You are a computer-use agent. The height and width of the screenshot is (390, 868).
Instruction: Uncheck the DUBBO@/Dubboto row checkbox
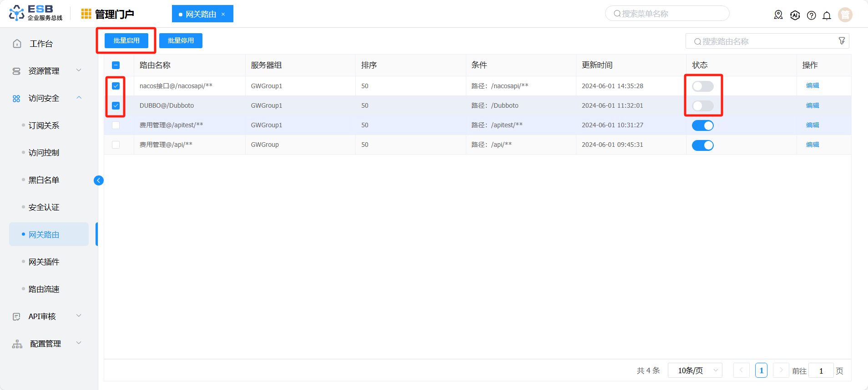[116, 105]
